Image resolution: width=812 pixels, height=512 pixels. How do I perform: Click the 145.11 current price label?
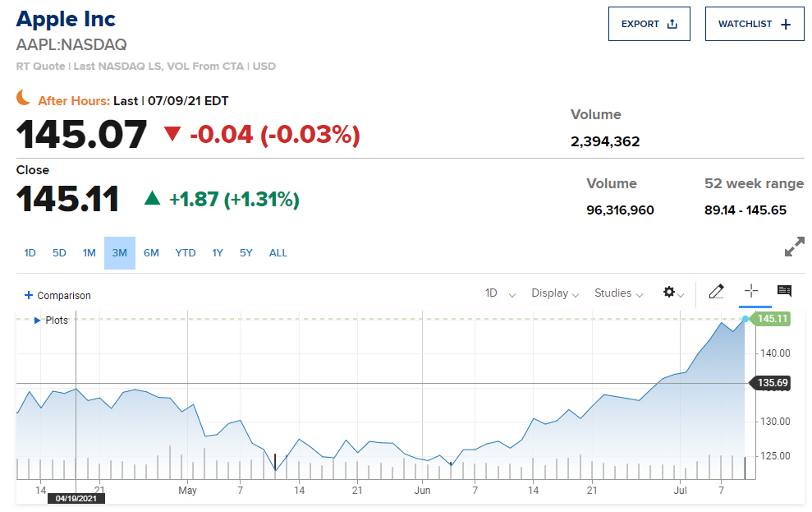pos(773,319)
